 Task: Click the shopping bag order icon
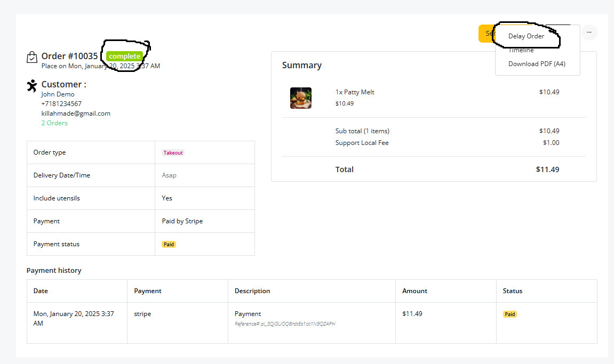tap(31, 57)
